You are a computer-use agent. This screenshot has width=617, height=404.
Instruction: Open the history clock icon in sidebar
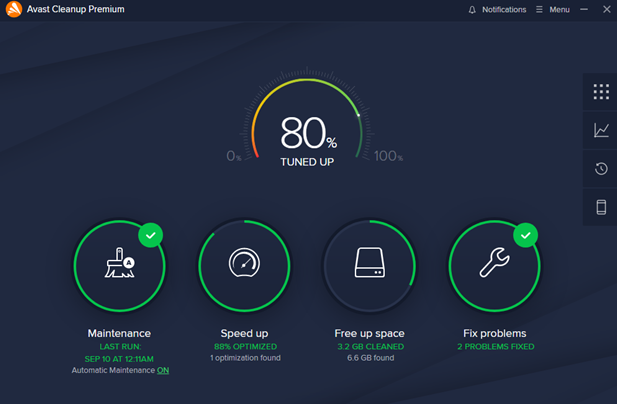click(601, 169)
